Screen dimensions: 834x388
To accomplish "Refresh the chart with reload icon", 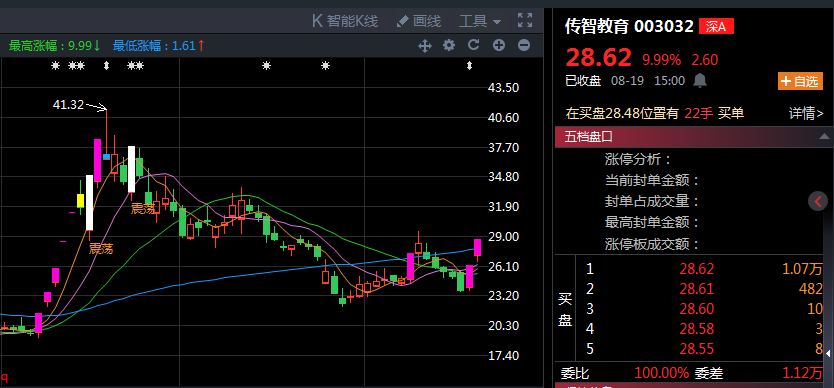I will (x=473, y=45).
